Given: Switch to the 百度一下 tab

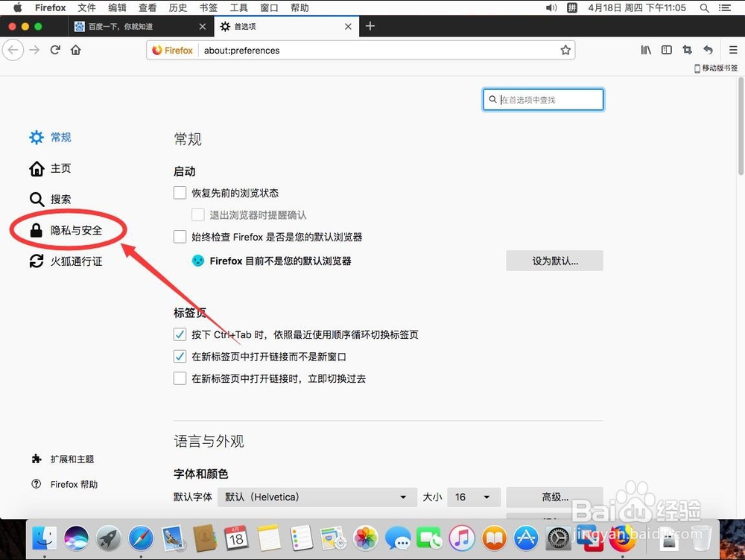Looking at the screenshot, I should [134, 26].
